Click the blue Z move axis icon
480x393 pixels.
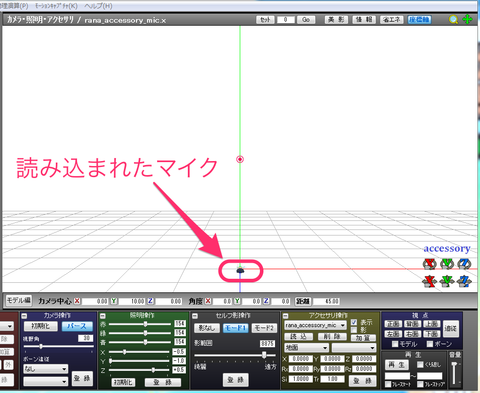pos(464,281)
